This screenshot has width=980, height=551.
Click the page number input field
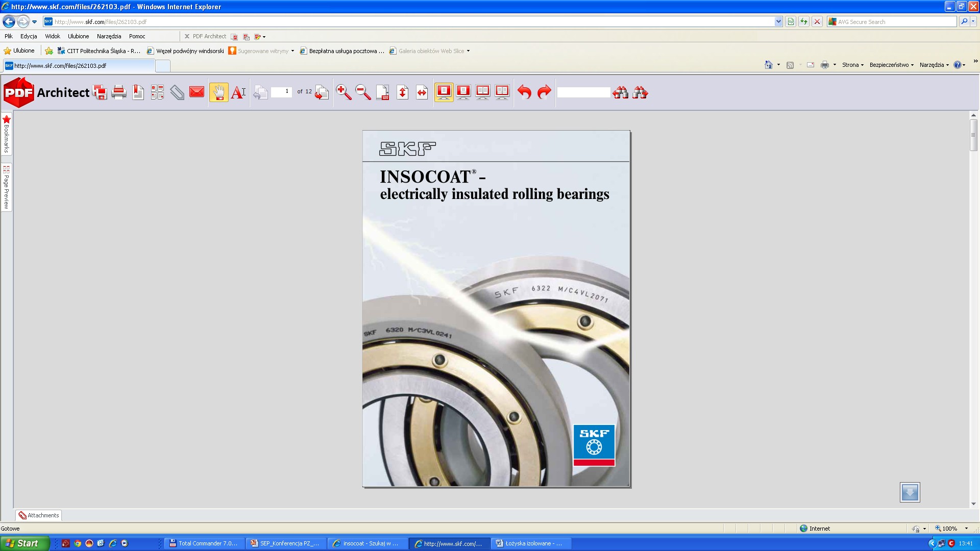pyautogui.click(x=281, y=92)
